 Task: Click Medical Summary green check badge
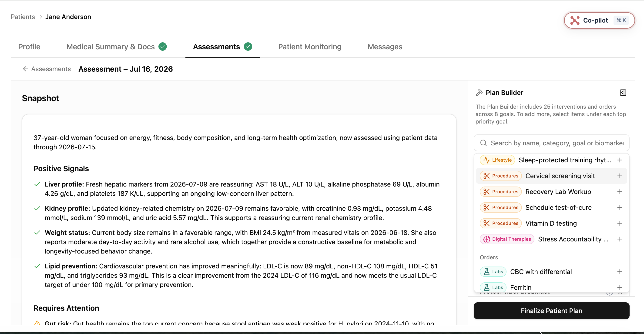pyautogui.click(x=163, y=47)
